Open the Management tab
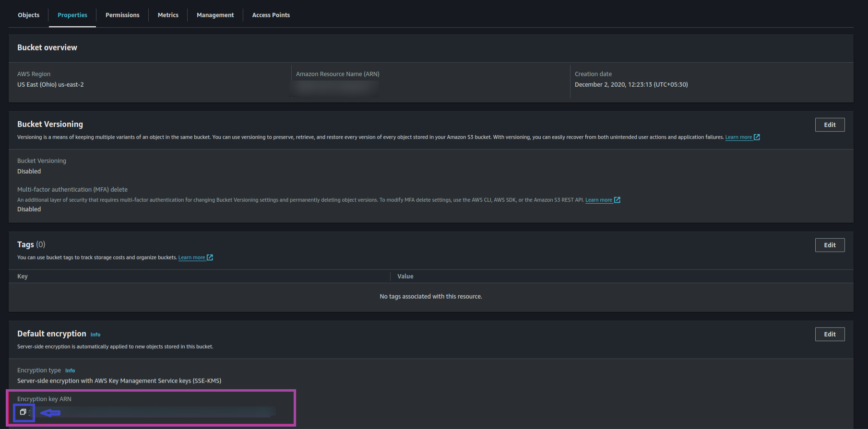Image resolution: width=868 pixels, height=429 pixels. (215, 15)
